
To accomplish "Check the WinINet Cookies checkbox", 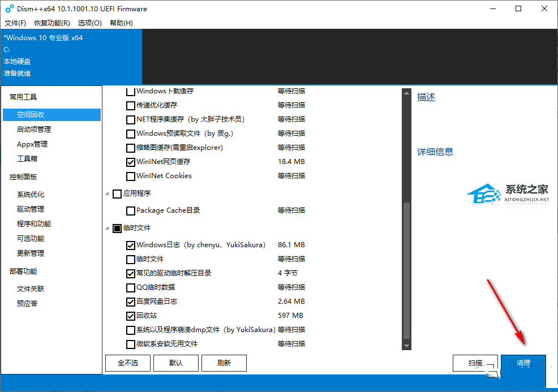I will point(131,176).
